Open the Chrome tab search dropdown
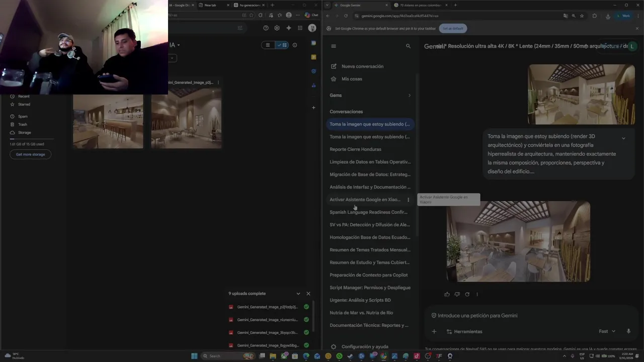This screenshot has height=362, width=644. (x=328, y=5)
